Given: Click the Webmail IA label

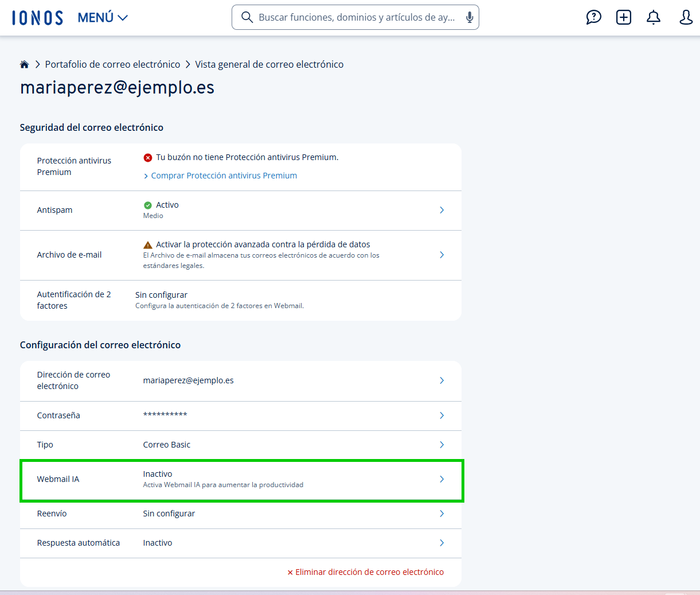Looking at the screenshot, I should 58,479.
